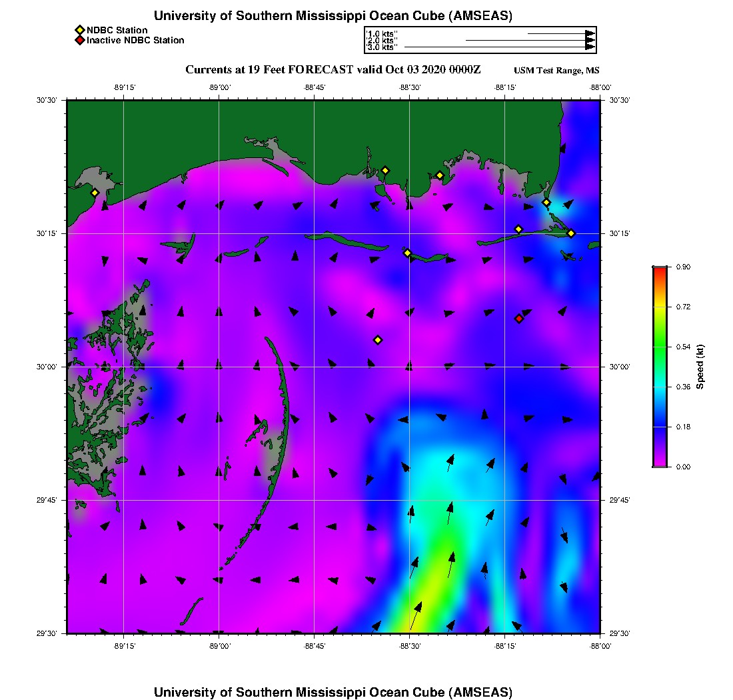This screenshot has width=733, height=700.
Task: Click the USM Test Range, MS label
Action: point(556,70)
